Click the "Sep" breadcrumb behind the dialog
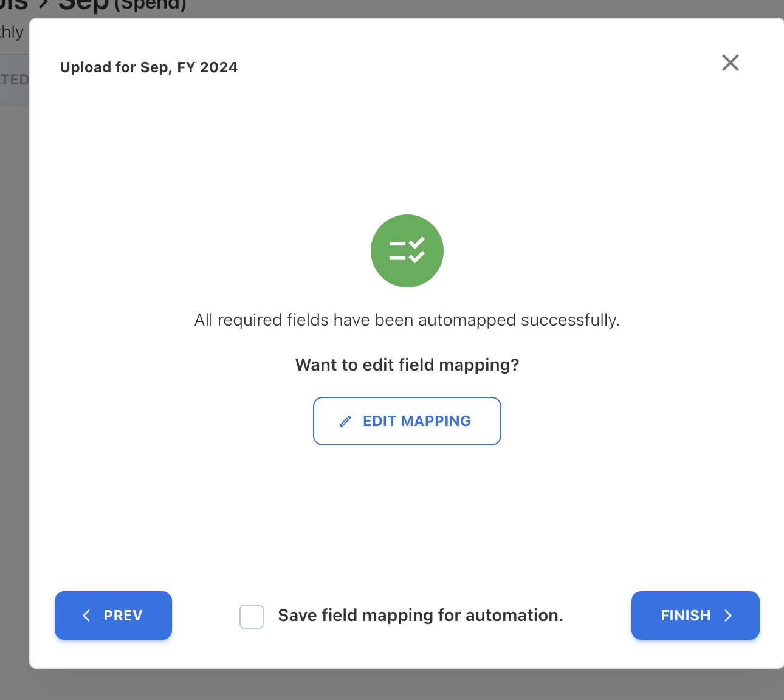 pos(83,6)
